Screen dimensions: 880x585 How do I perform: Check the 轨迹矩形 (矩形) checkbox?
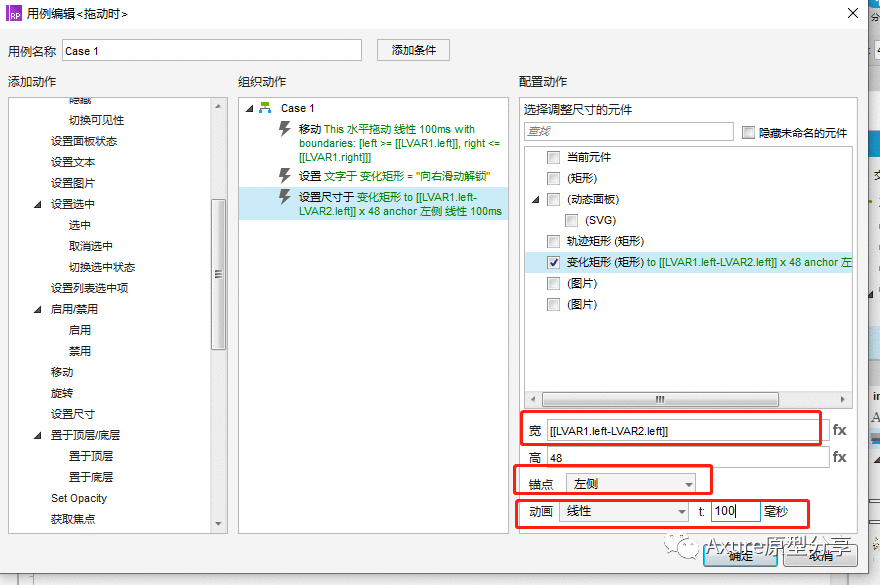point(553,241)
